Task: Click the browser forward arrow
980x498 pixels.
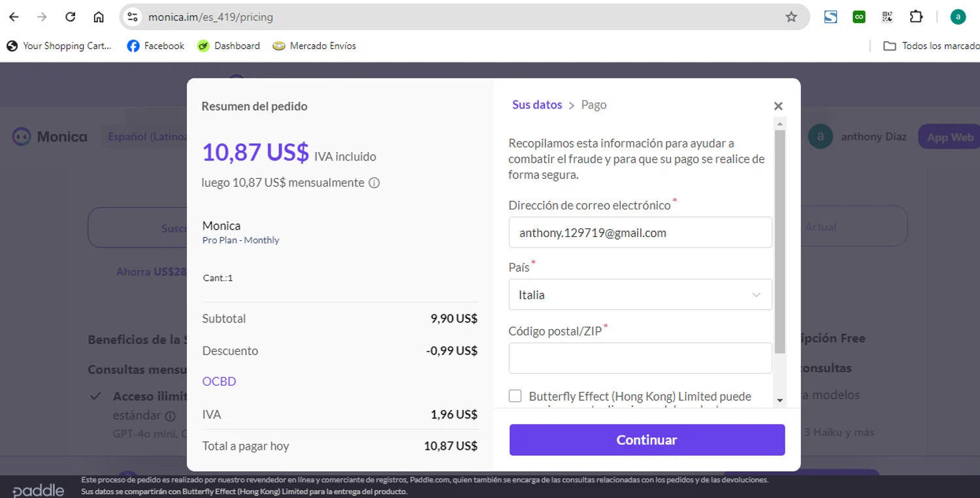Action: (42, 17)
